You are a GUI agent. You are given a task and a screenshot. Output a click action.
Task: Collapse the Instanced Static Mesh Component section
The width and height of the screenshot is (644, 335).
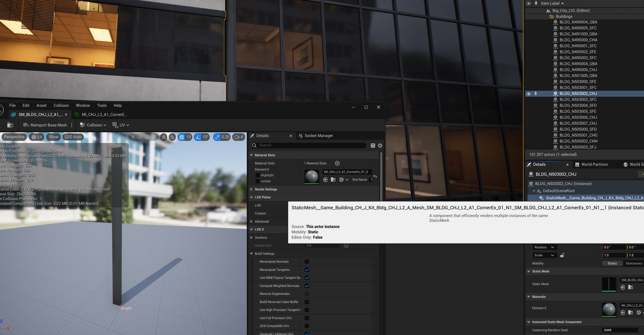pos(529,322)
